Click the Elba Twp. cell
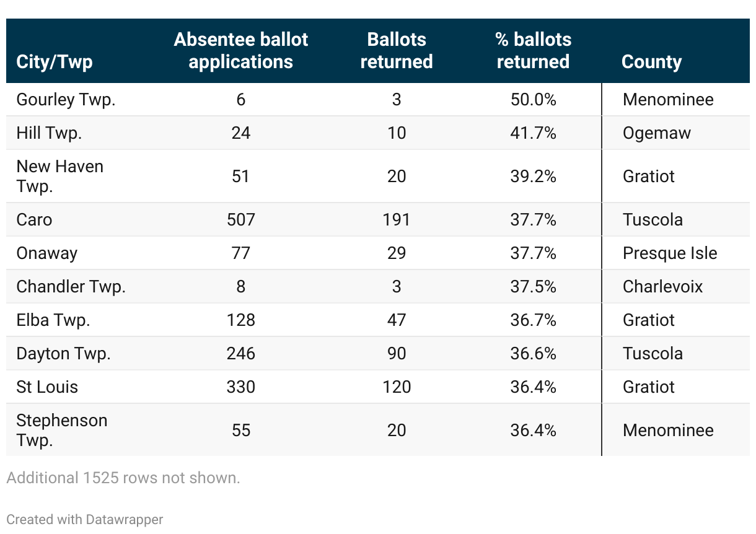 [x=53, y=320]
